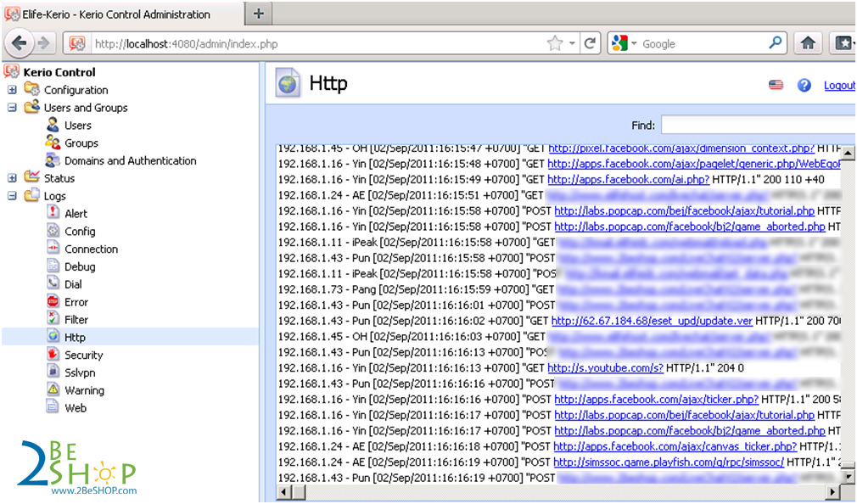Select the Kerio Control root node

click(x=59, y=72)
